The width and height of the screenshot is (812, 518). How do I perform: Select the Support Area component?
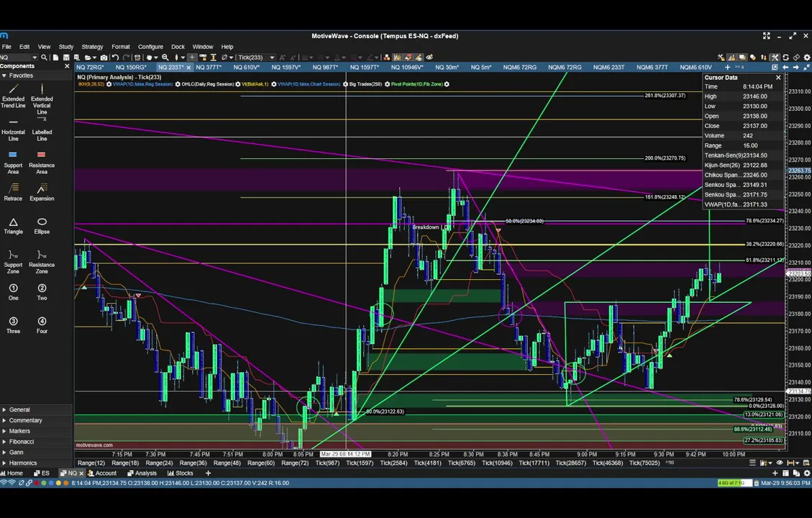click(13, 162)
